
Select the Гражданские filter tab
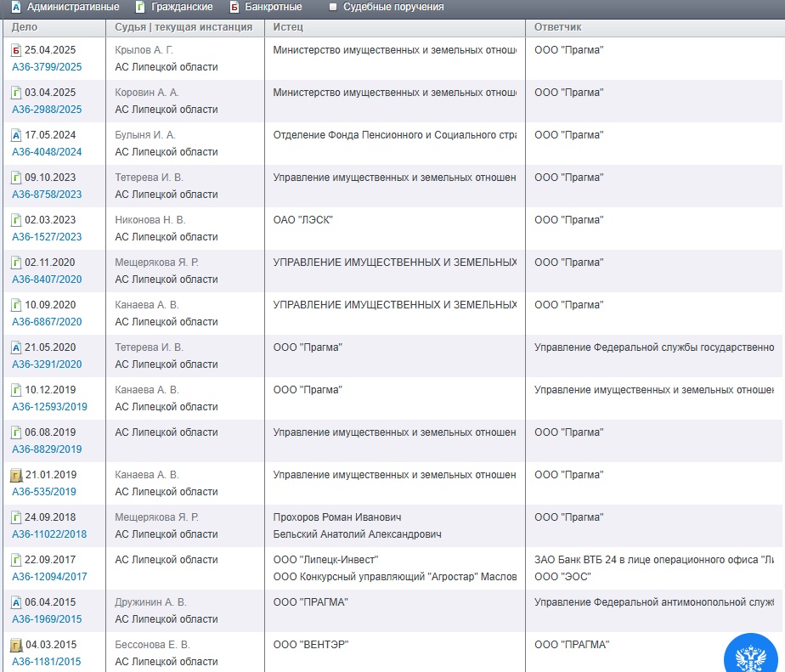click(x=174, y=7)
